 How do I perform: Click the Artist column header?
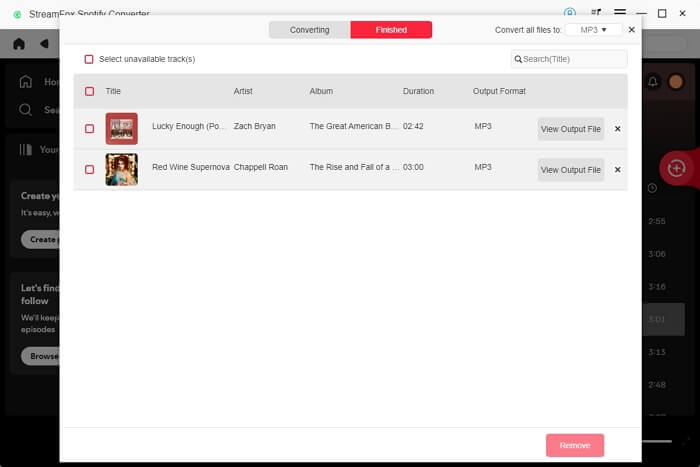243,91
